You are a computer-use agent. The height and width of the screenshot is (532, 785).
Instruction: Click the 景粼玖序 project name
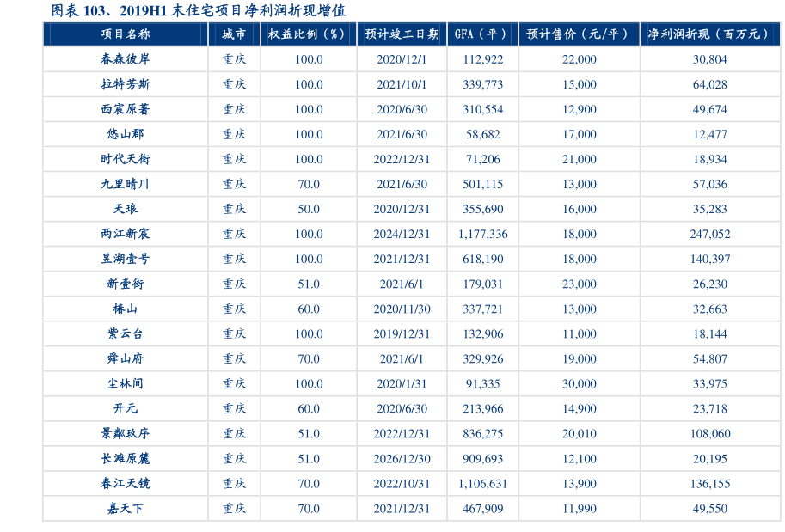pyautogui.click(x=125, y=434)
